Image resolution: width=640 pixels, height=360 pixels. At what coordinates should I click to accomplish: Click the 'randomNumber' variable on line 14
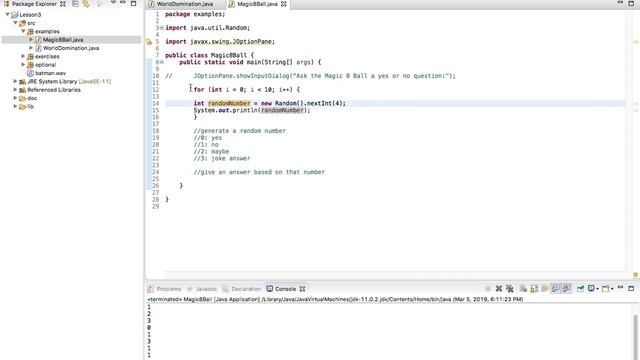(x=229, y=103)
